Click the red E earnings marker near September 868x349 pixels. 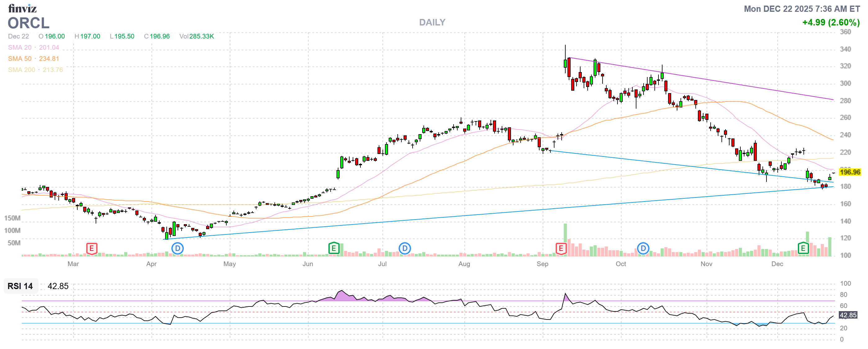click(x=561, y=249)
